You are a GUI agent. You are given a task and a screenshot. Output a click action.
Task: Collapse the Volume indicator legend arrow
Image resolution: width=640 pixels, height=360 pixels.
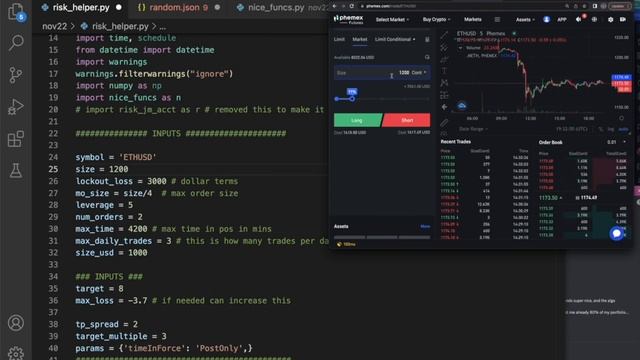[x=460, y=48]
